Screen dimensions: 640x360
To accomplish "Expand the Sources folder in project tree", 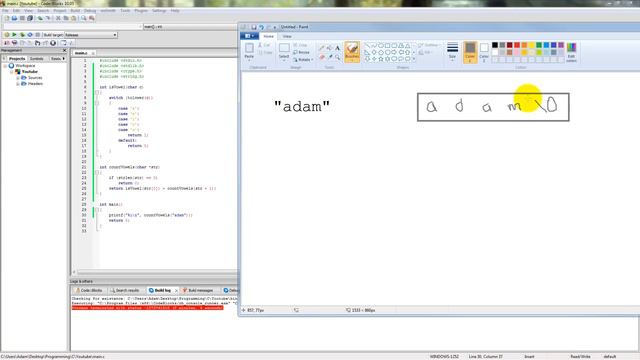I will point(18,78).
